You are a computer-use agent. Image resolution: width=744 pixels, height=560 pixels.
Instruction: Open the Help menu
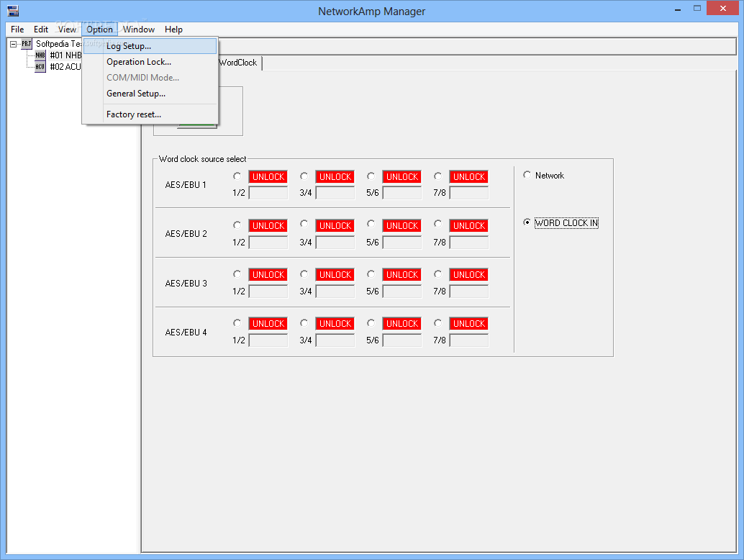click(x=173, y=30)
